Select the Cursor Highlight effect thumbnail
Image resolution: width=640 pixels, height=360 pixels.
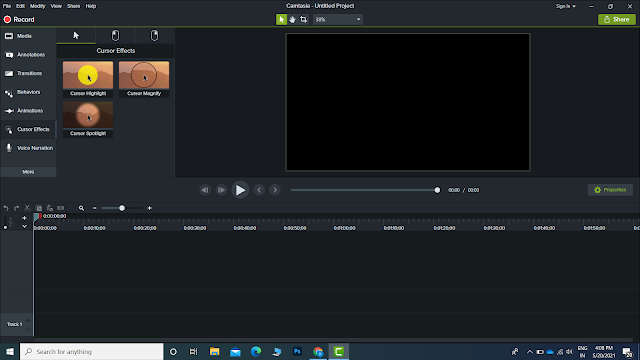coord(88,79)
